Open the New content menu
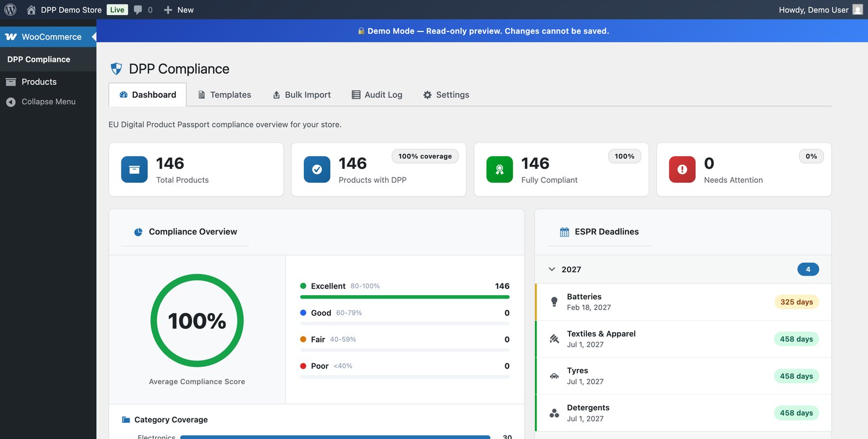The image size is (868, 439). (178, 10)
